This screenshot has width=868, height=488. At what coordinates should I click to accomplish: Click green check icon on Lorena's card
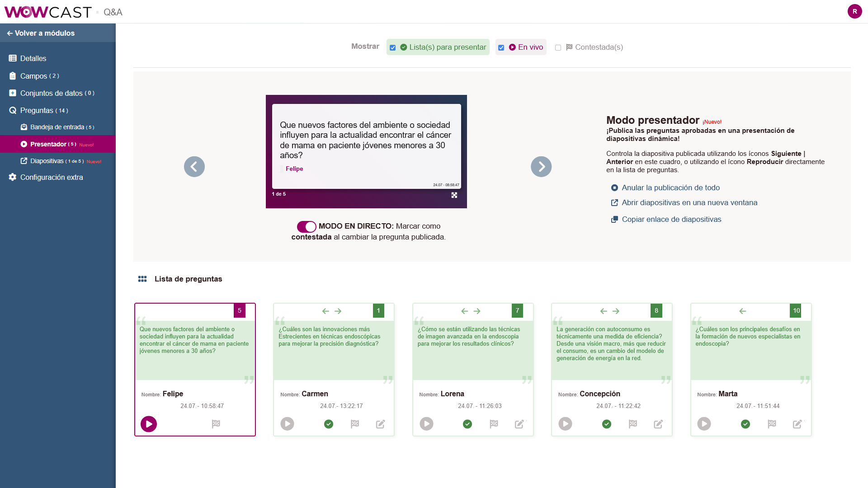click(x=467, y=424)
